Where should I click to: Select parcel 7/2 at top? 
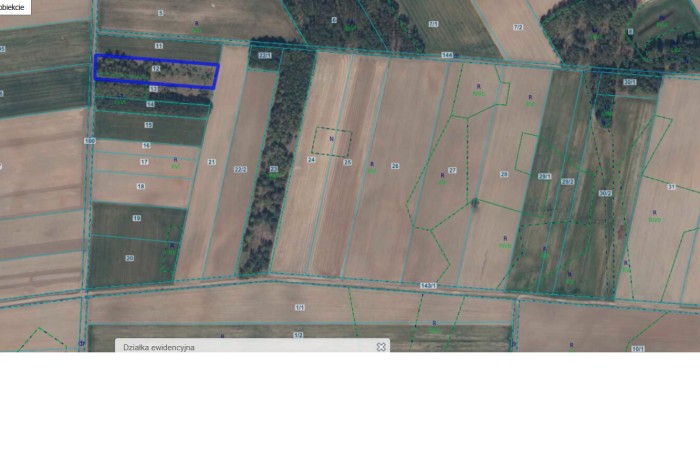tap(517, 27)
